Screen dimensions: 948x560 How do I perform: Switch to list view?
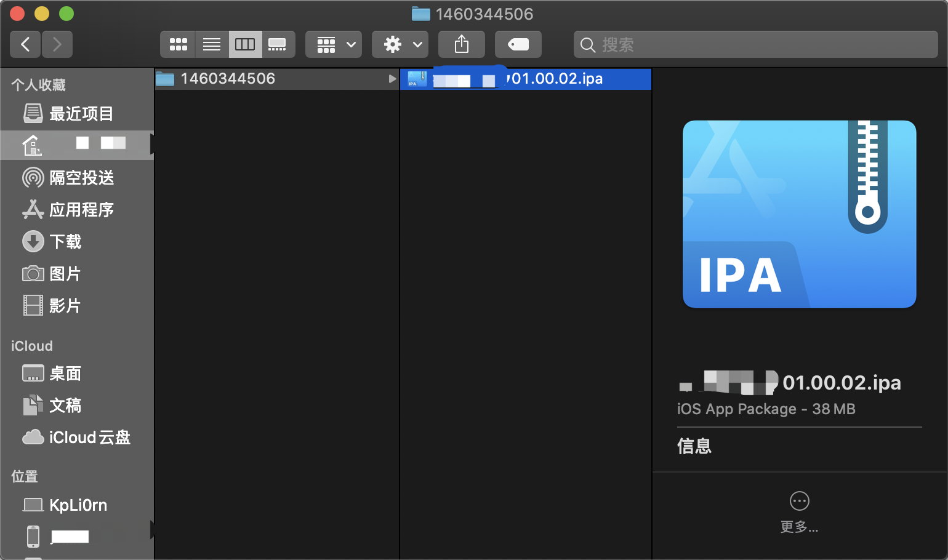click(x=212, y=44)
